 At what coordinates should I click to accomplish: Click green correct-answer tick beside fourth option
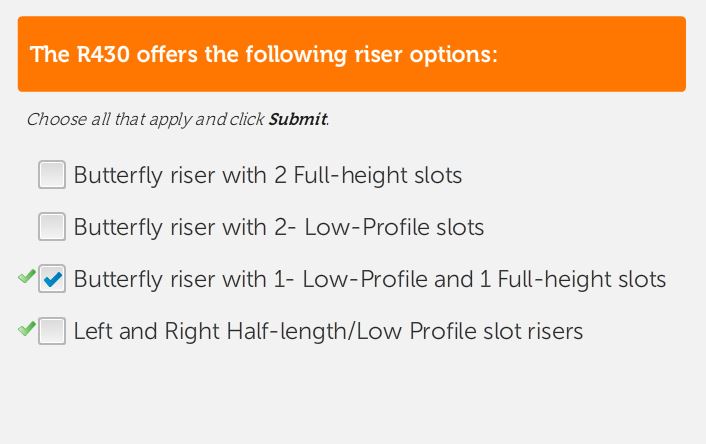[27, 328]
